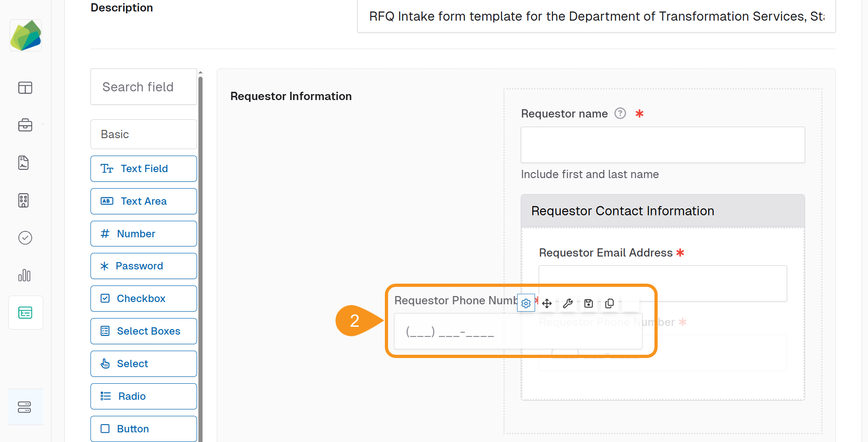Click the save floppy disk icon
The height and width of the screenshot is (442, 868).
pos(588,303)
